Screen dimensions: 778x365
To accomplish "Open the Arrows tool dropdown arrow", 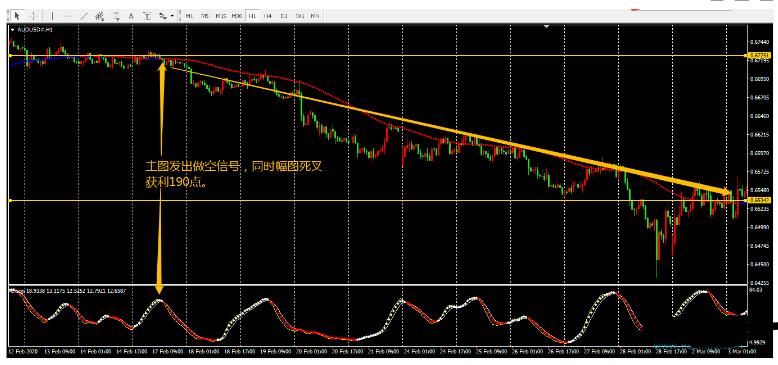I will tap(172, 16).
